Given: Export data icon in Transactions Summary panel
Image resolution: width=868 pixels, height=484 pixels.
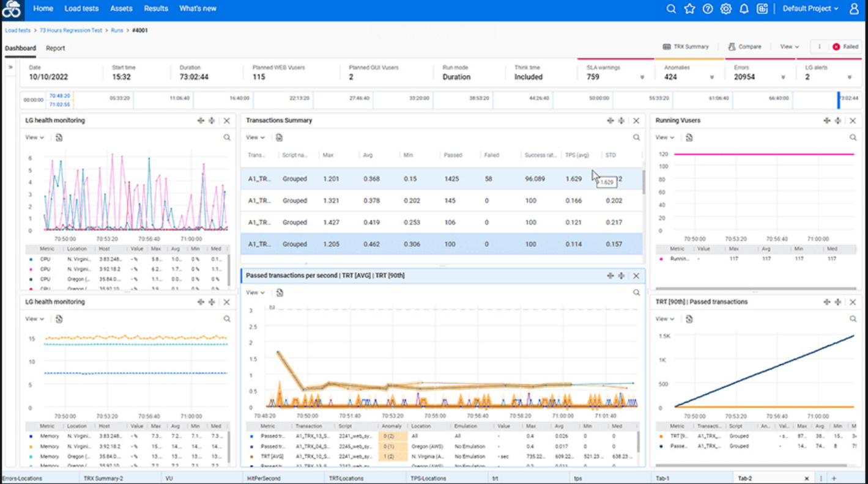Looking at the screenshot, I should tap(279, 138).
